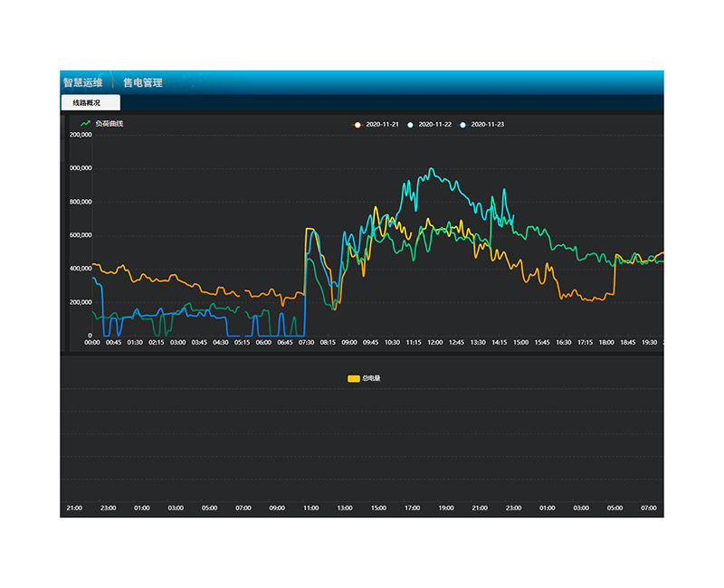
Task: Click the yellow 总电量 legend swatch
Action: [x=353, y=378]
